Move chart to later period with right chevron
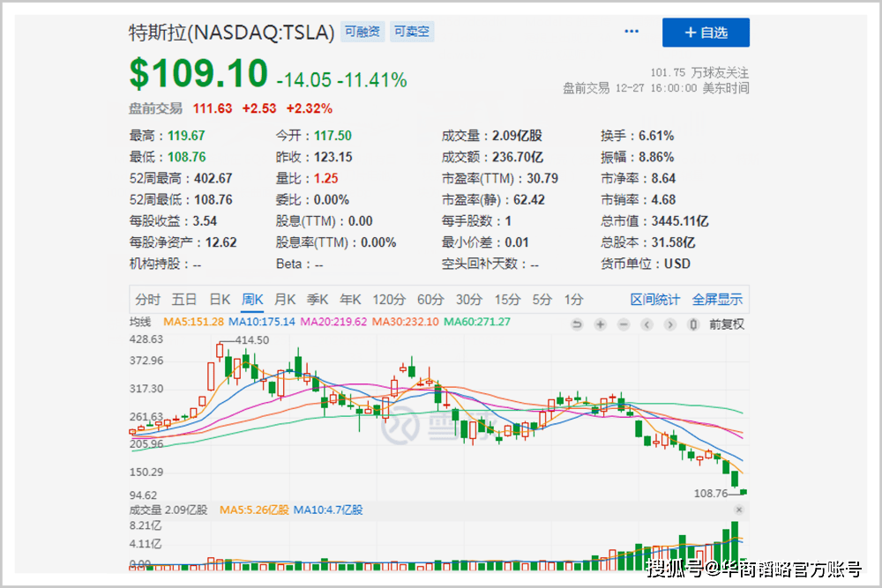This screenshot has width=882, height=588. point(670,324)
